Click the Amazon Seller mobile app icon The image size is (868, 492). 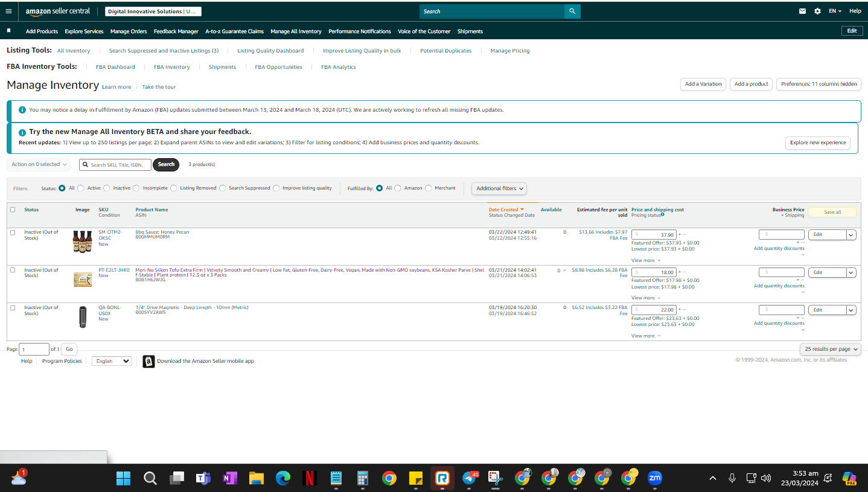pos(148,361)
